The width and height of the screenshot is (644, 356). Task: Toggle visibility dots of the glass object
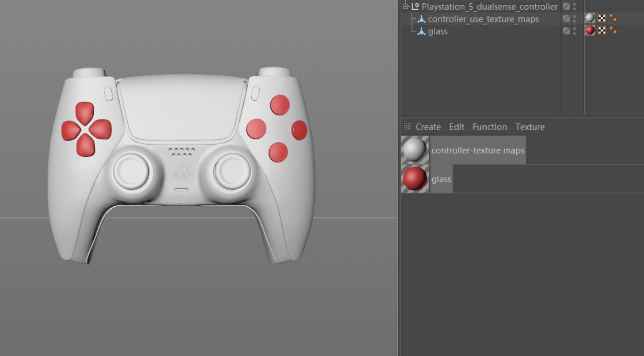575,31
